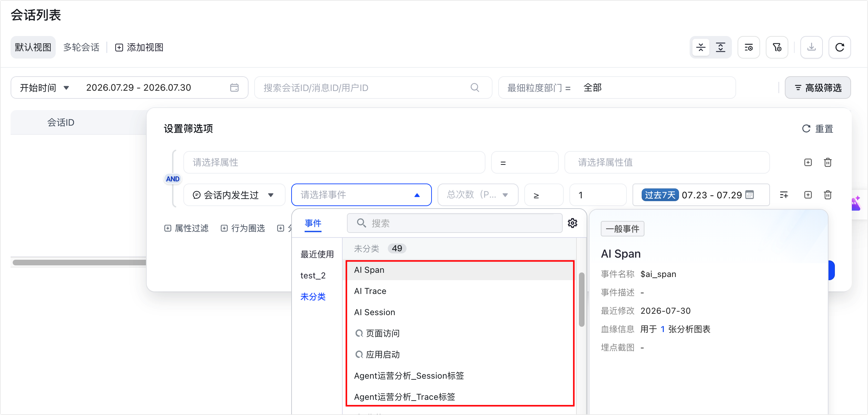Click the 过去7天 date tag
This screenshot has height=415, width=868.
click(660, 195)
